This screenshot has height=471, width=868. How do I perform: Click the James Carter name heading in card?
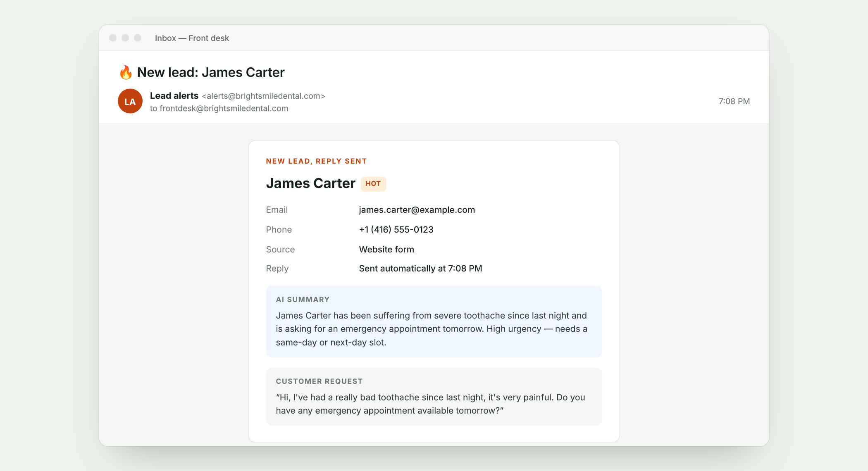pos(311,183)
